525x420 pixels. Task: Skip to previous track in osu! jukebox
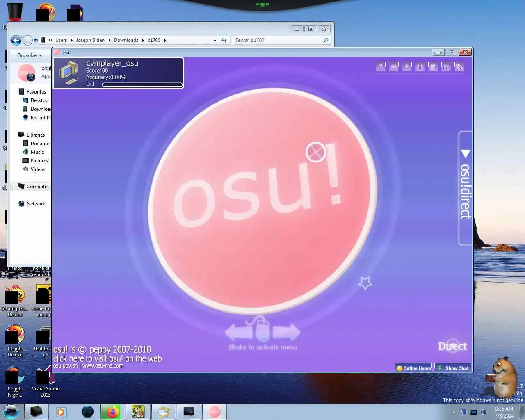coord(393,67)
